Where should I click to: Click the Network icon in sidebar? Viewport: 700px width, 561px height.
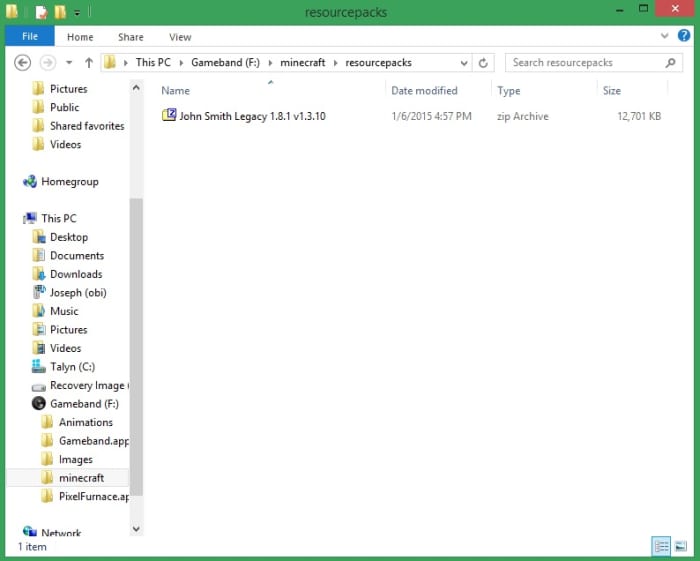coord(30,531)
